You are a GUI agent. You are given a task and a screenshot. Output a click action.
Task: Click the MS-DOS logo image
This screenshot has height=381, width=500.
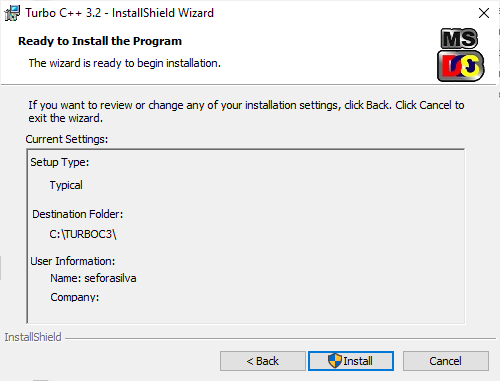pos(461,55)
